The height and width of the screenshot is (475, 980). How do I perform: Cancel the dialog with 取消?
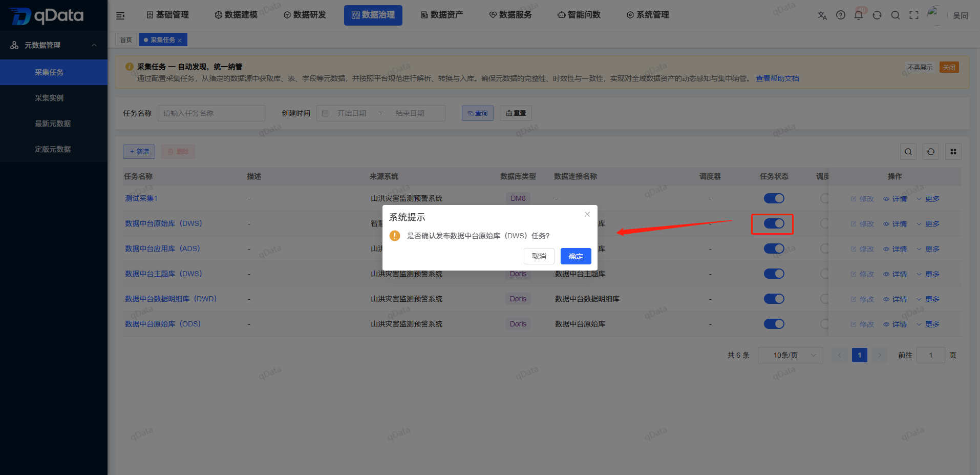coord(539,256)
